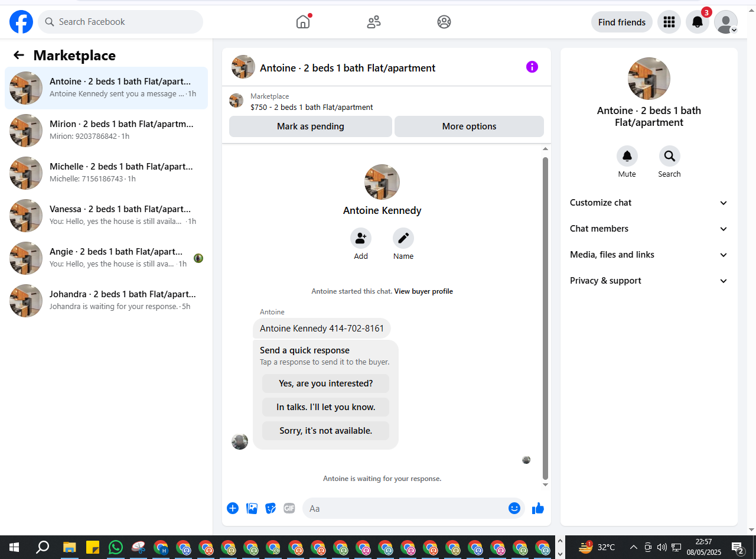Viewport: 756px width, 559px height.
Task: Expand the Chat members section
Action: point(649,229)
